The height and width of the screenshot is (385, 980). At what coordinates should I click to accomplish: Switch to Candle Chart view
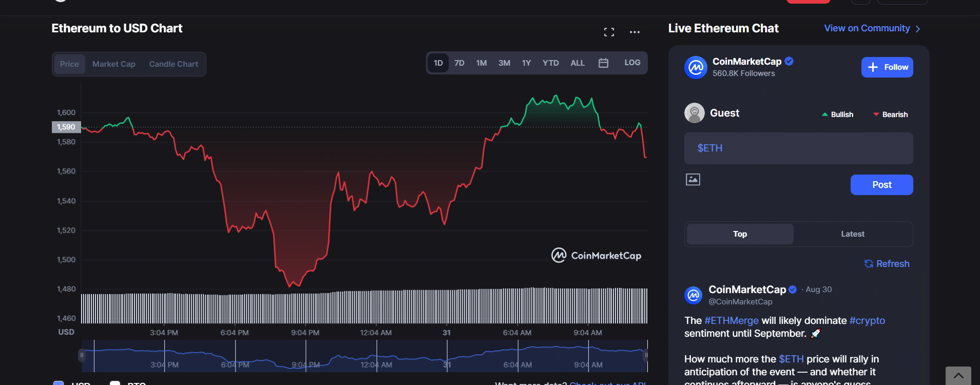(x=174, y=64)
